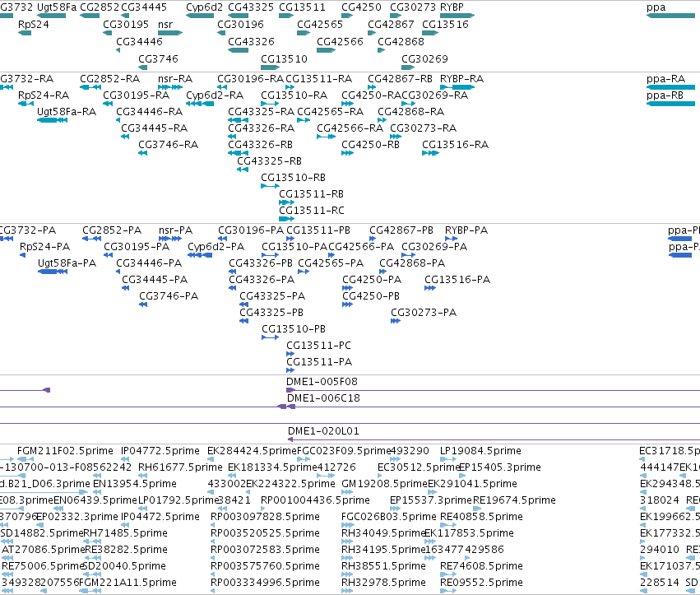
Task: Open gene label reading exactly "CG42566"
Action: point(341,42)
